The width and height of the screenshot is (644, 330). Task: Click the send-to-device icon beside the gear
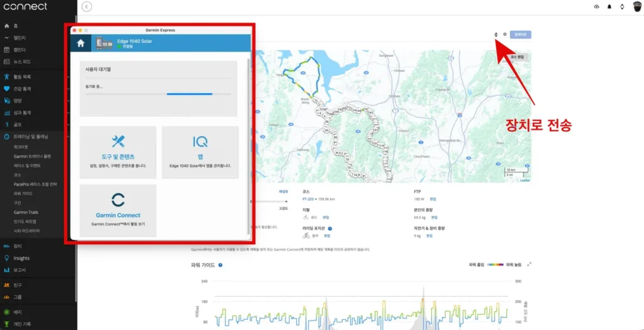click(x=496, y=34)
